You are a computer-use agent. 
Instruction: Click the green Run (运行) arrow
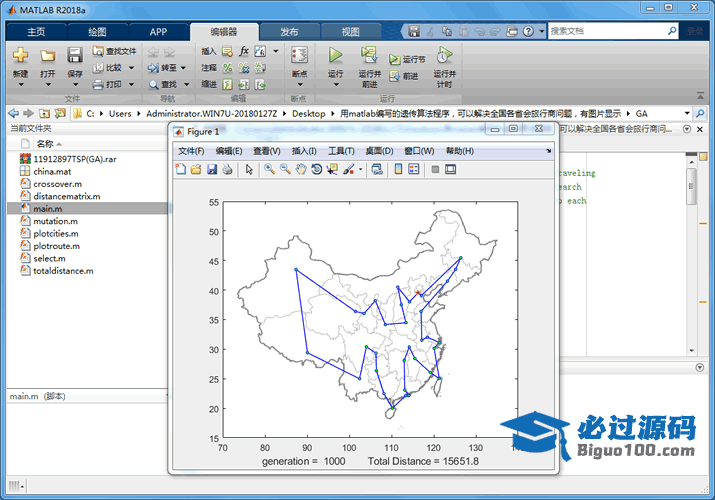coord(336,55)
